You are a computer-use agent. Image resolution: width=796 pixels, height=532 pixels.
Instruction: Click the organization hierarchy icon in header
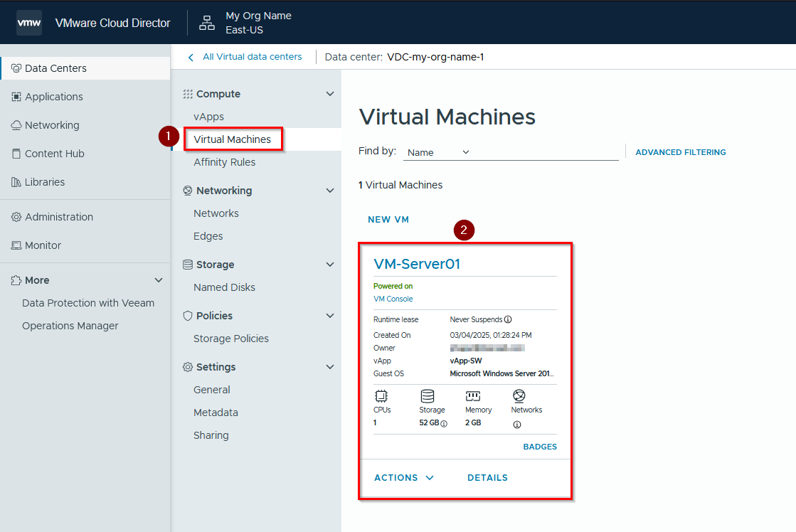206,23
